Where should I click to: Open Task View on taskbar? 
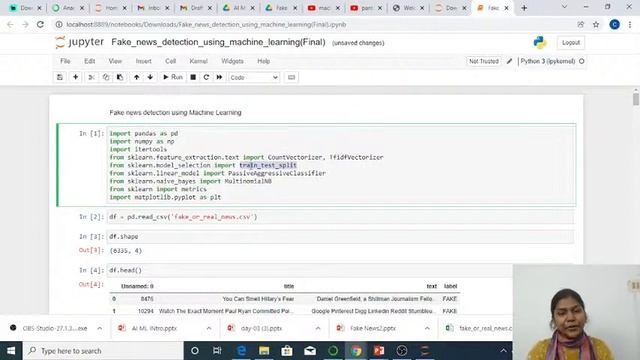pos(217,351)
